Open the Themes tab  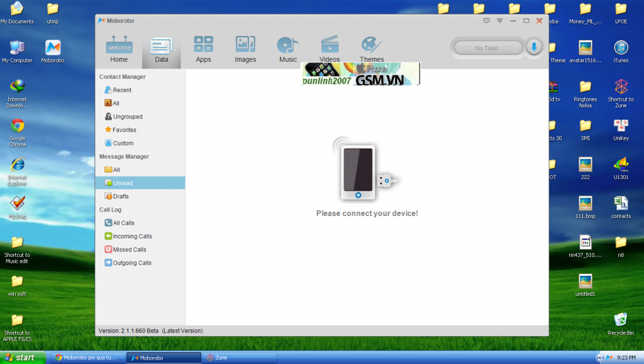coord(372,49)
